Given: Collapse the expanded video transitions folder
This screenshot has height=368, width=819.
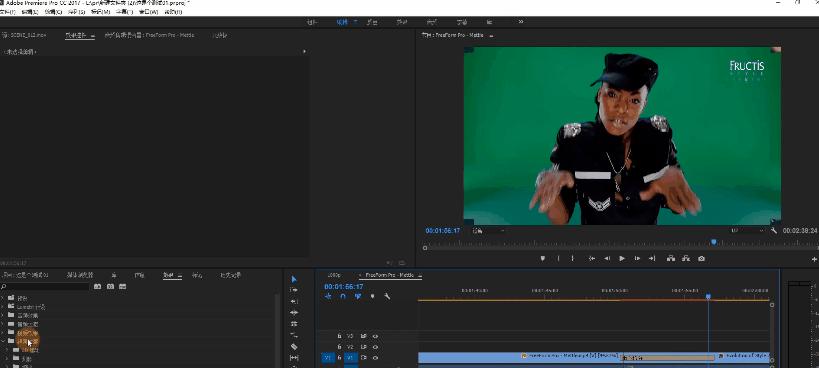Looking at the screenshot, I should click(3, 341).
